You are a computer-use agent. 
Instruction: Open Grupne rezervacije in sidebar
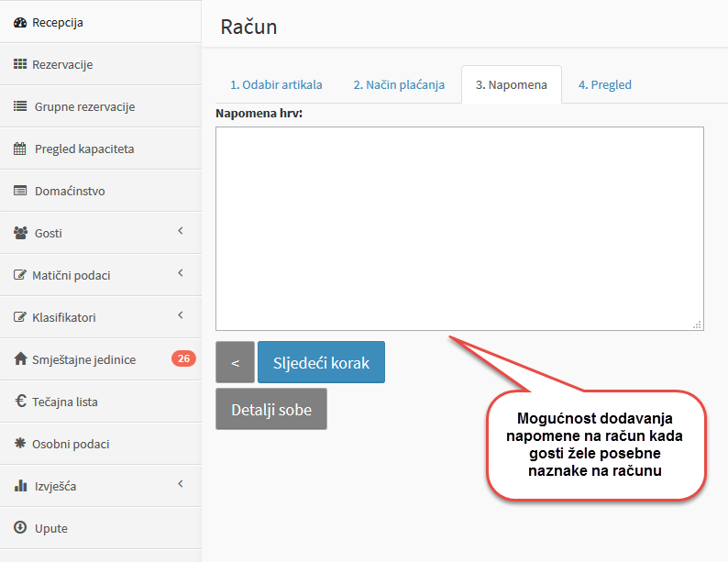(101, 106)
